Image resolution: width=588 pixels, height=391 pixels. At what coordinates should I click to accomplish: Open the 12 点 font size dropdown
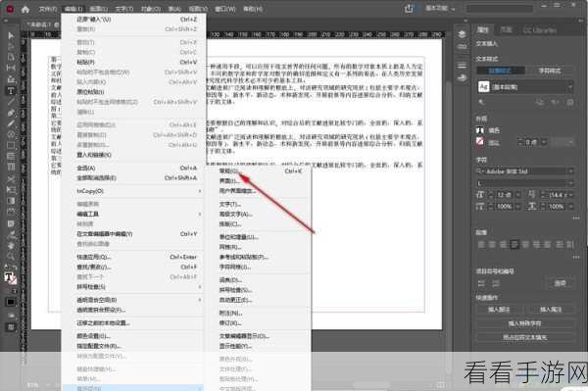tap(517, 195)
